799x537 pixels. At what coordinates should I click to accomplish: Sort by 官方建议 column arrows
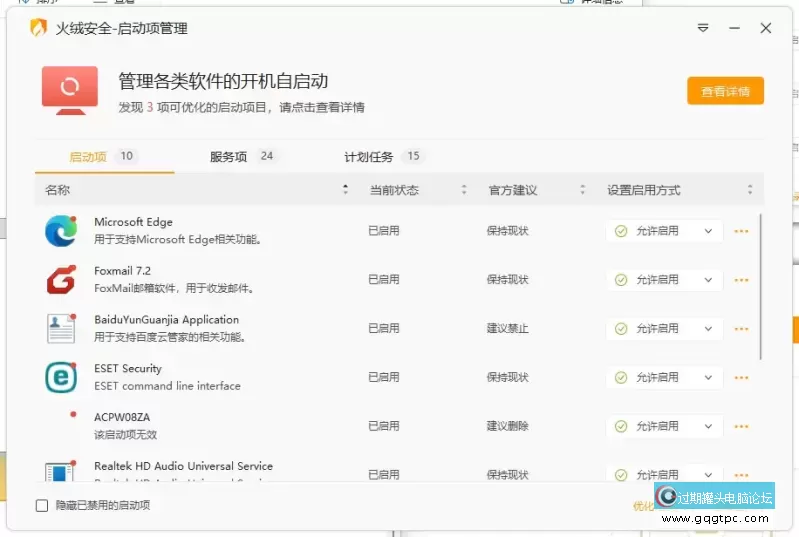click(x=582, y=190)
